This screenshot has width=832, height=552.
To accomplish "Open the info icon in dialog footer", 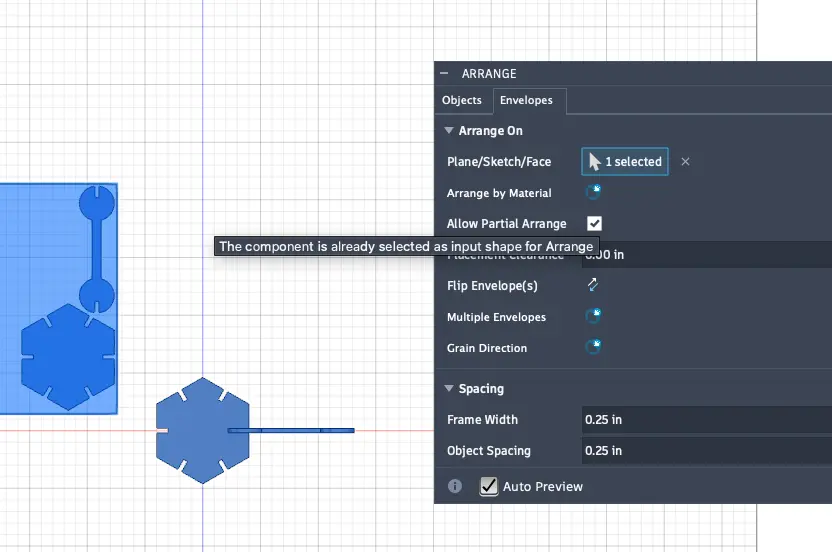I will click(455, 486).
